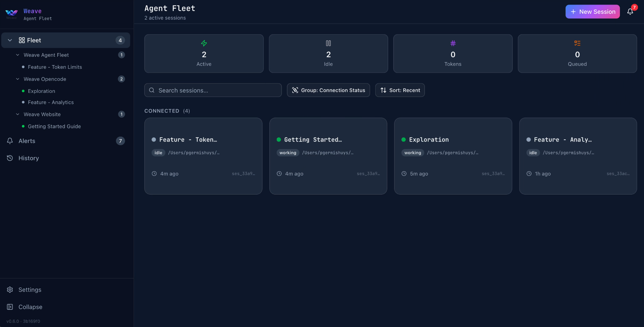Click the purple hash Tokens stat icon
The image size is (644, 327).
coord(453,43)
